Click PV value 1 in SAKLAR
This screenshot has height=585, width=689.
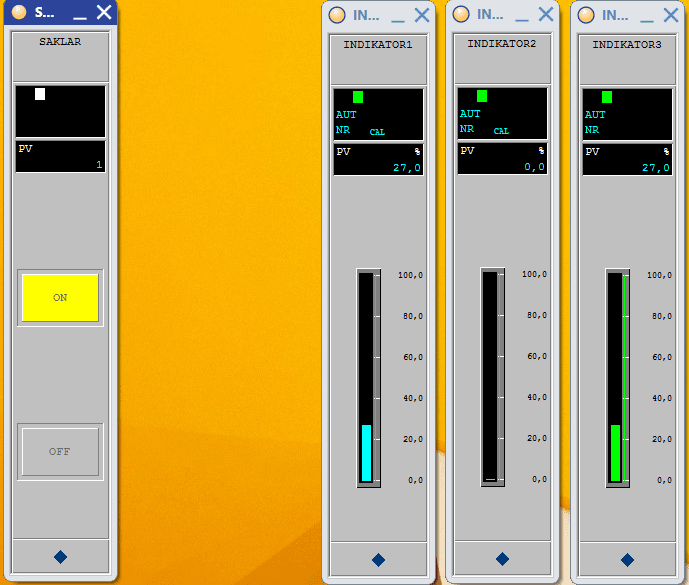(99, 165)
